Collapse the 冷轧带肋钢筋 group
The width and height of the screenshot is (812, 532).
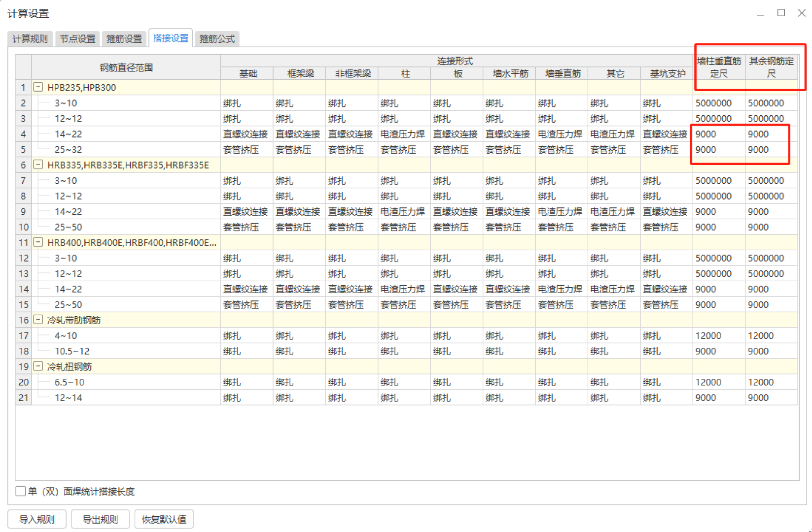(x=38, y=320)
